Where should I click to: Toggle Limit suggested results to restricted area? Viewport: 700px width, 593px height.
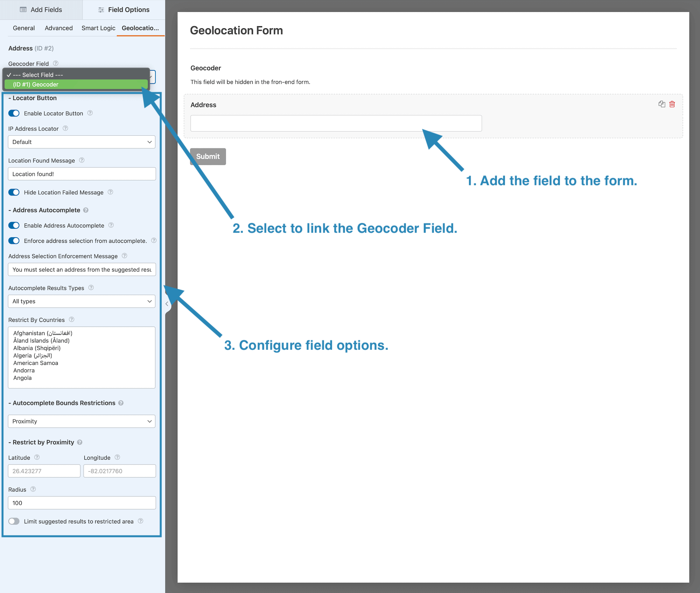click(14, 521)
